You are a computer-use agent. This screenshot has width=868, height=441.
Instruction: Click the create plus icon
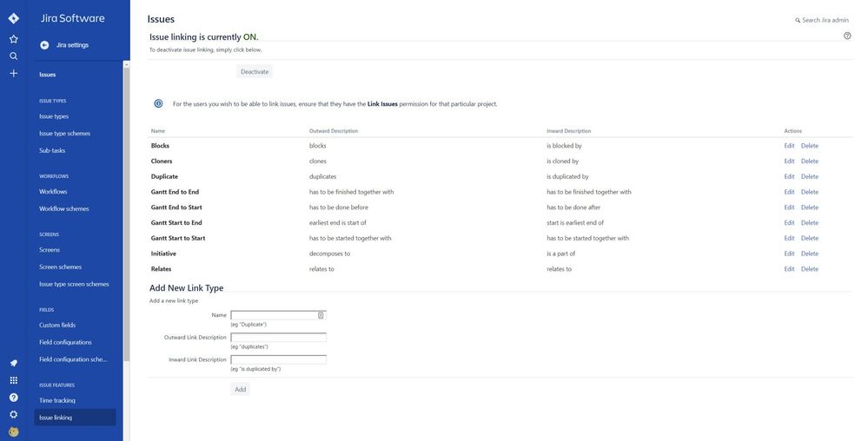(13, 73)
